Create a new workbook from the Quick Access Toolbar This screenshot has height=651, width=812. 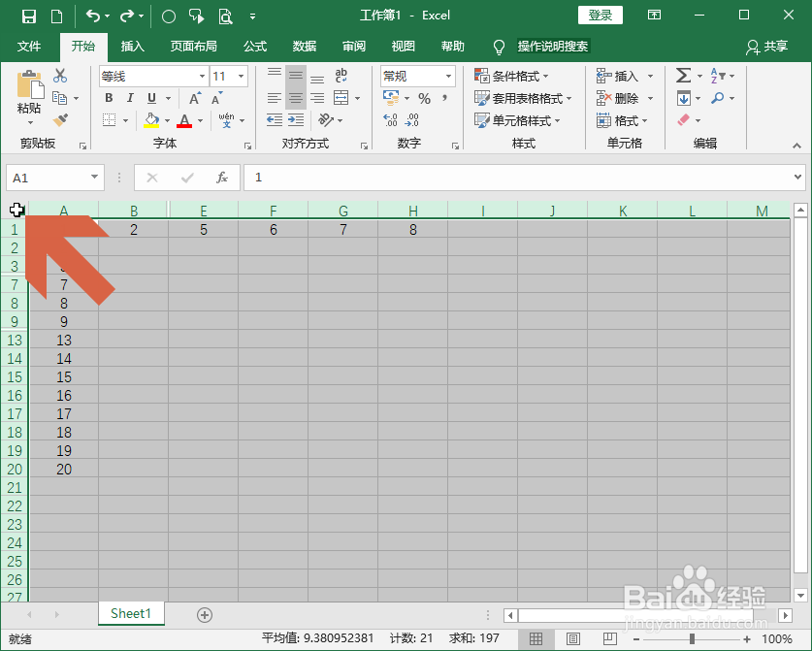[x=56, y=16]
